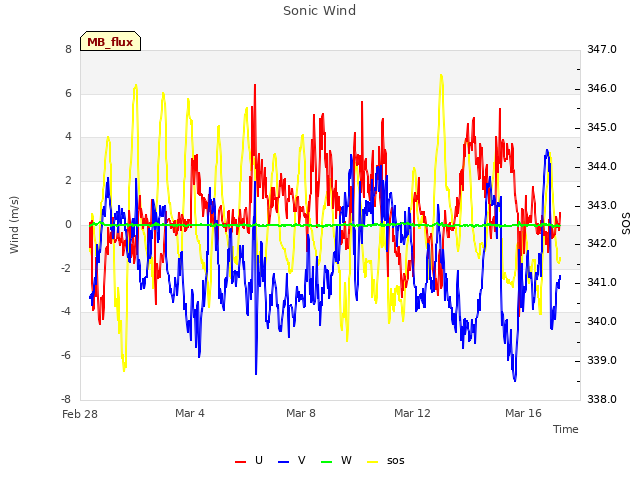The height and width of the screenshot is (480, 640).
Task: Click the Time axis label
Action: click(566, 429)
